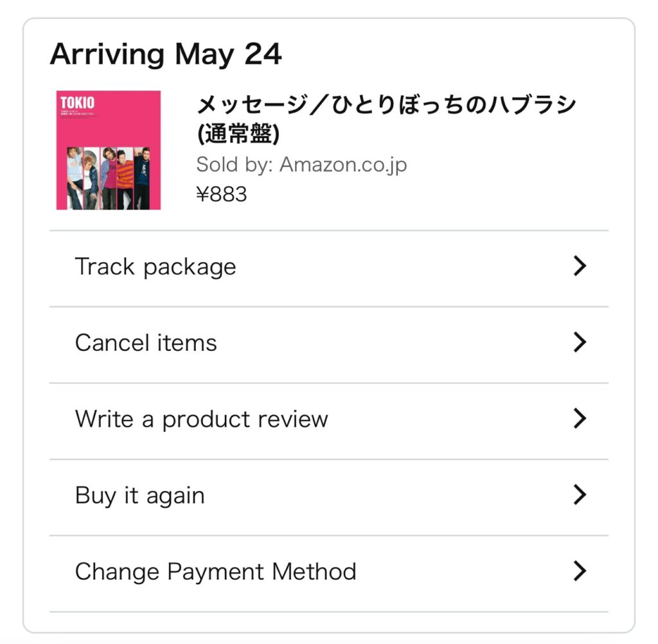The height and width of the screenshot is (644, 658).
Task: Open the Change Payment Method chevron
Action: coord(580,571)
